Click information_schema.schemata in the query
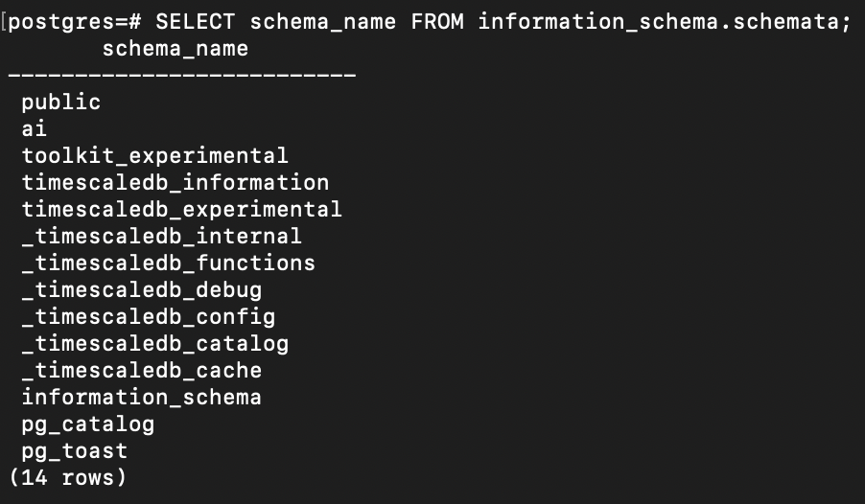This screenshot has width=865, height=504. 665,22
